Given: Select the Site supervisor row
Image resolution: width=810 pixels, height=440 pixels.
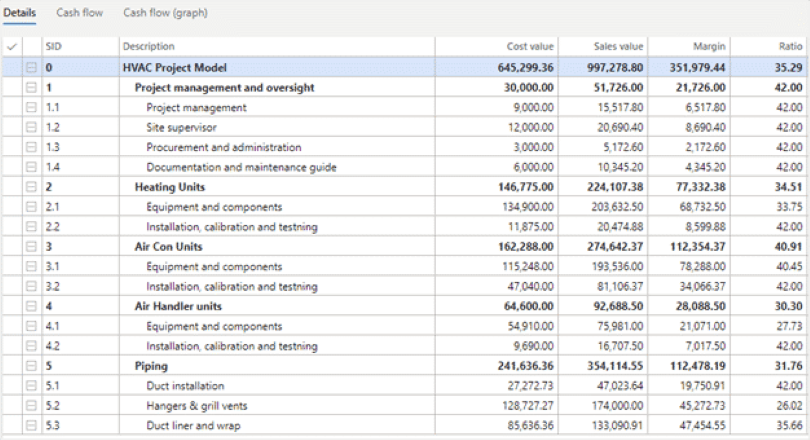Looking at the screenshot, I should pyautogui.click(x=182, y=128).
